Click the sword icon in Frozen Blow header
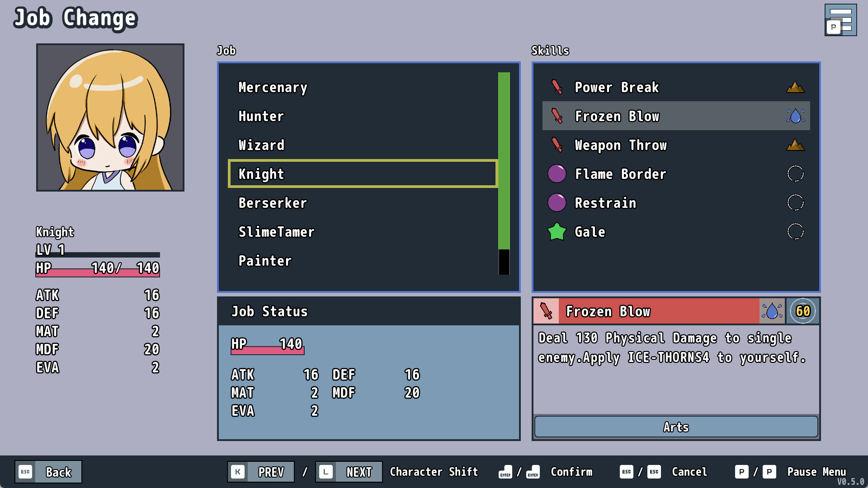This screenshot has width=868, height=488. [546, 311]
